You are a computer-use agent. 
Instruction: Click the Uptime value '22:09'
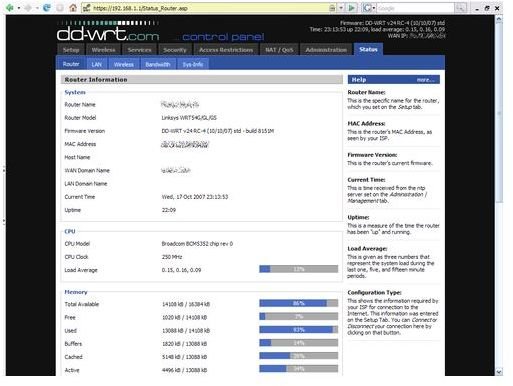pos(169,210)
